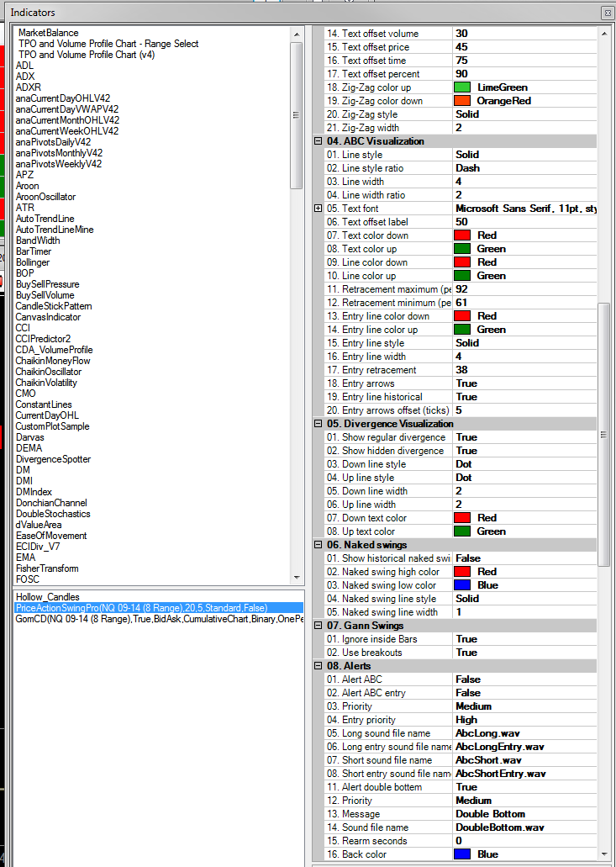Toggle Show hidden divergence True value

(524, 451)
